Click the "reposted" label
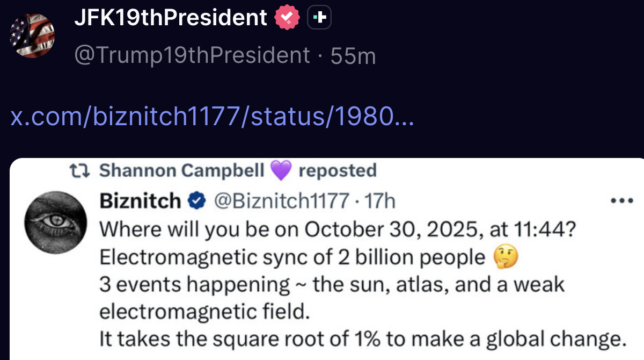 [338, 171]
